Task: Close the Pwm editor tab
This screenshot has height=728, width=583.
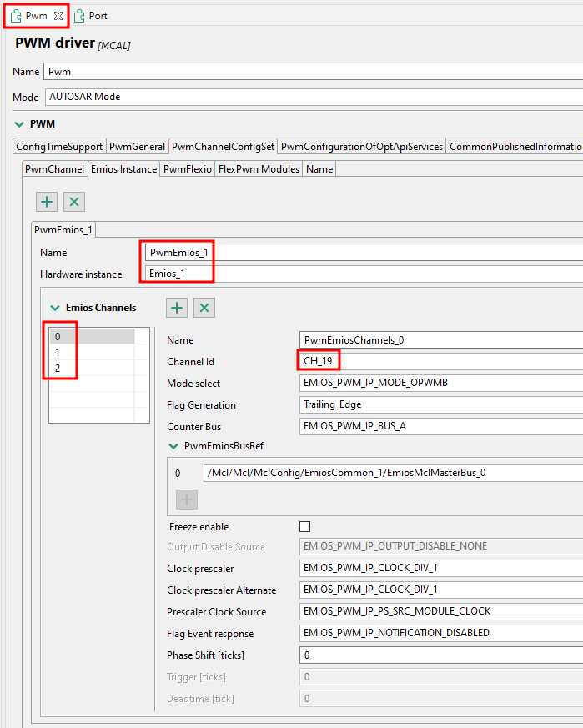Action: point(58,16)
